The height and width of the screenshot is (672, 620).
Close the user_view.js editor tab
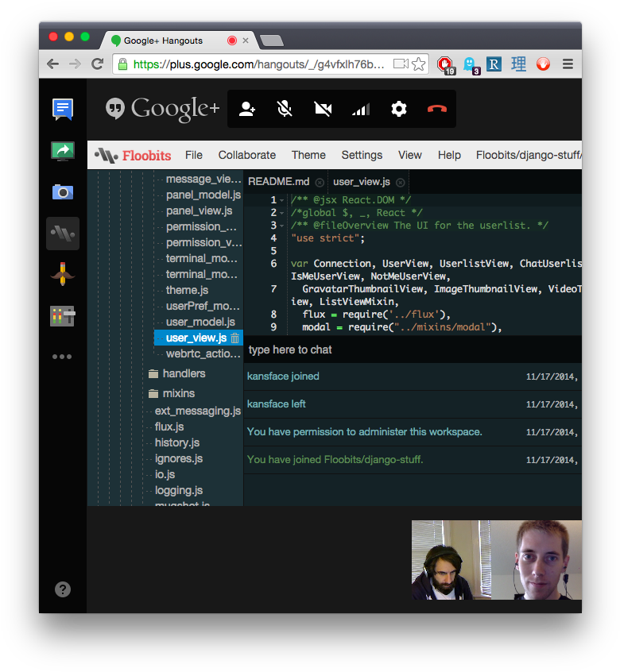[400, 183]
